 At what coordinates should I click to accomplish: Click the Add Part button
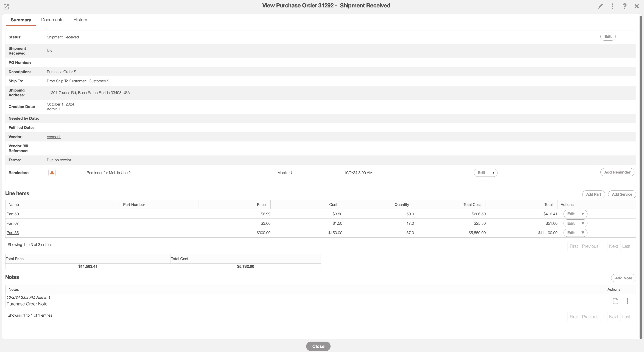[593, 194]
